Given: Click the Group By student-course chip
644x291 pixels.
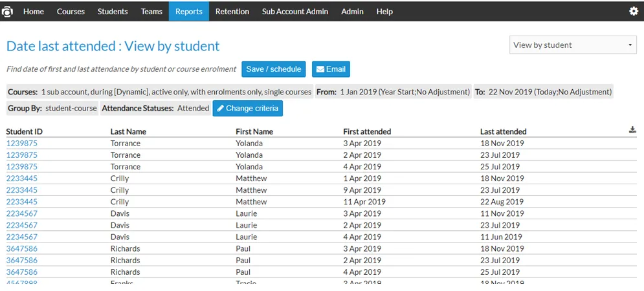Looking at the screenshot, I should point(52,109).
